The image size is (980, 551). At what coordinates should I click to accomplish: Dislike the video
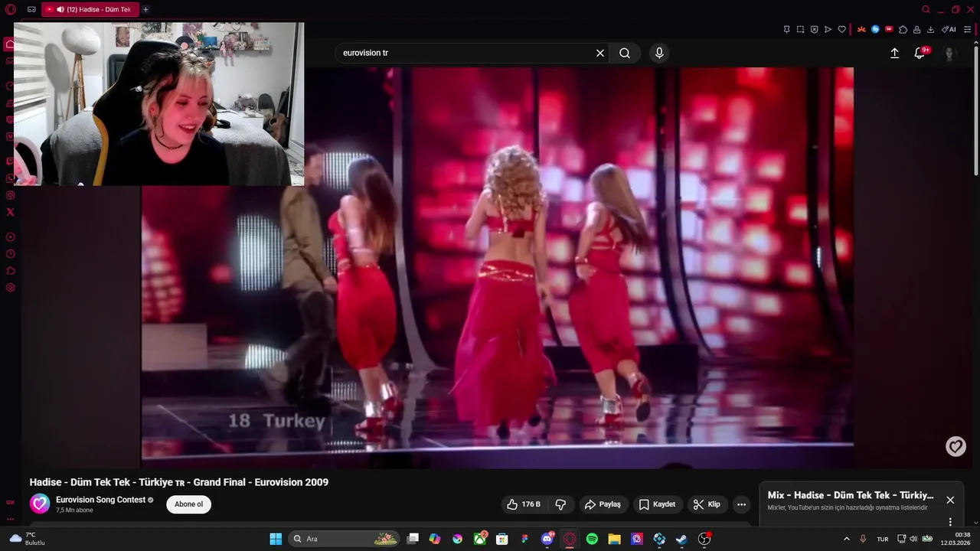560,504
